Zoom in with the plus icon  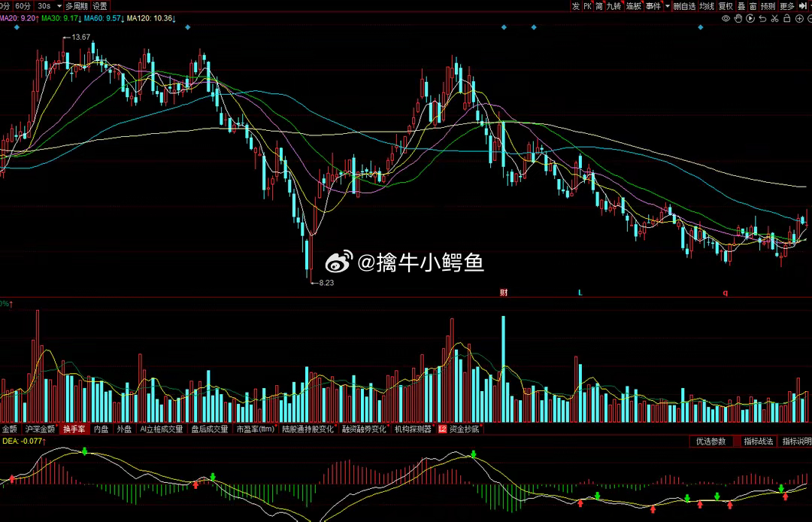(799, 19)
